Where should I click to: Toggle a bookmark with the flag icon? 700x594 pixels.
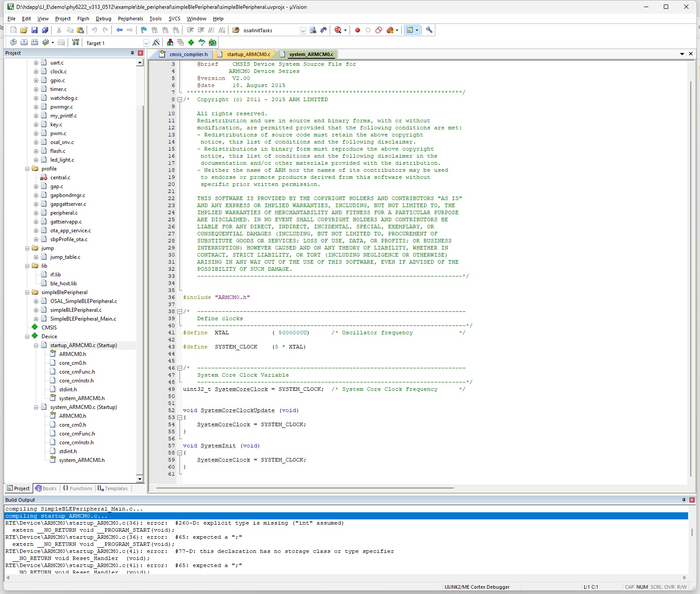[144, 30]
